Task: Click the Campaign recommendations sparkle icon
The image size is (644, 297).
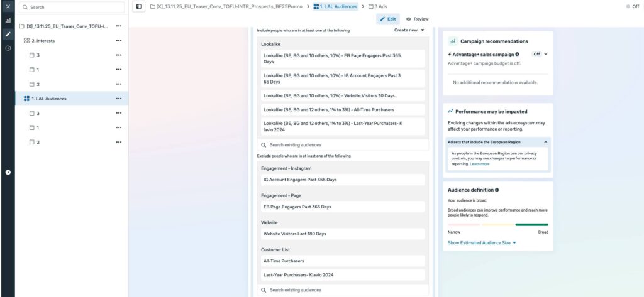Action: point(453,41)
